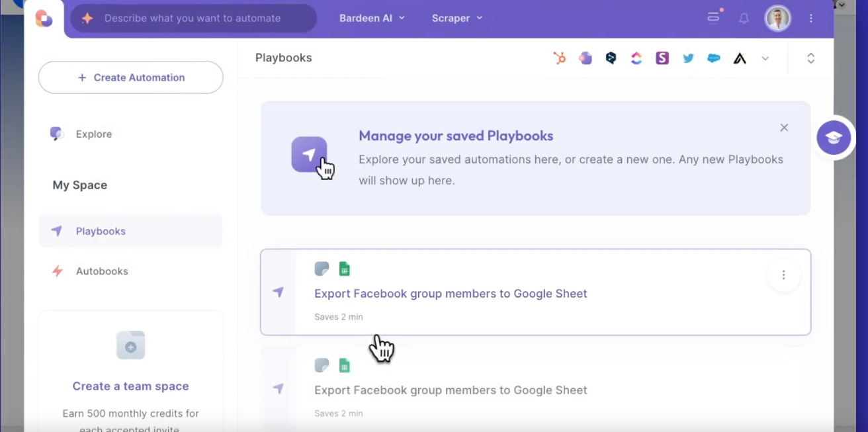Viewport: 868px width, 432px height.
Task: Click the sparkle icon in the automation prompt
Action: (87, 19)
